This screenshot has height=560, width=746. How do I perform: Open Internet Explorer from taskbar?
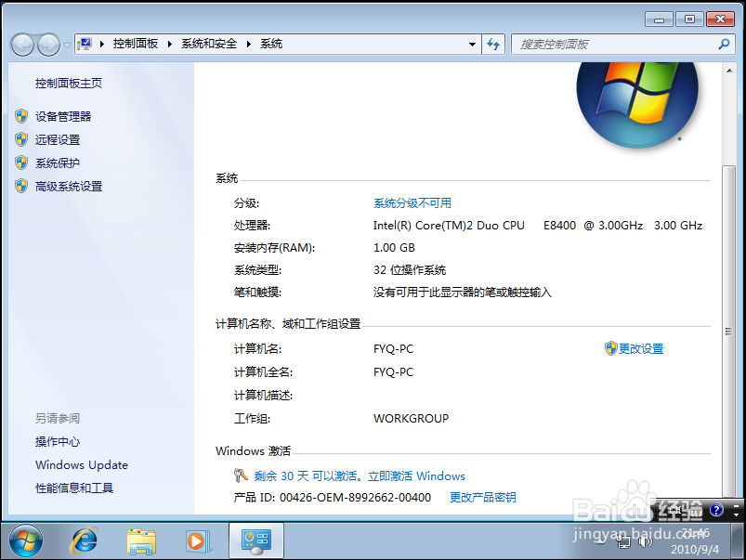(x=85, y=541)
